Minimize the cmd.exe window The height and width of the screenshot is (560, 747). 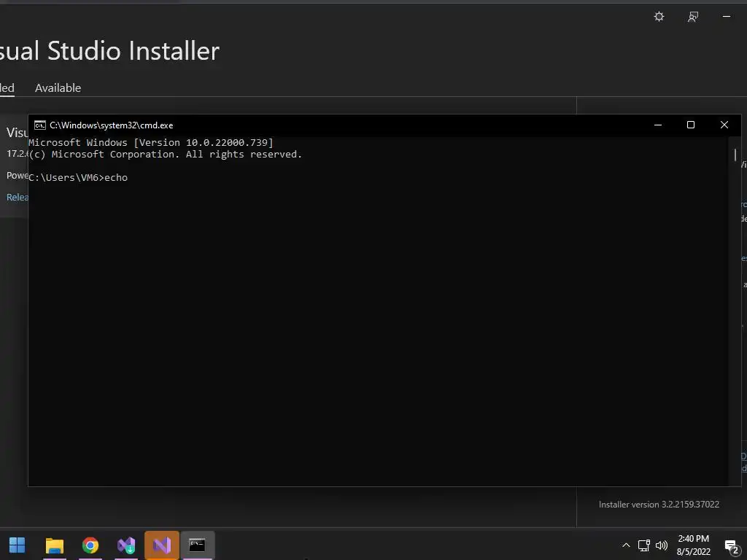[658, 125]
